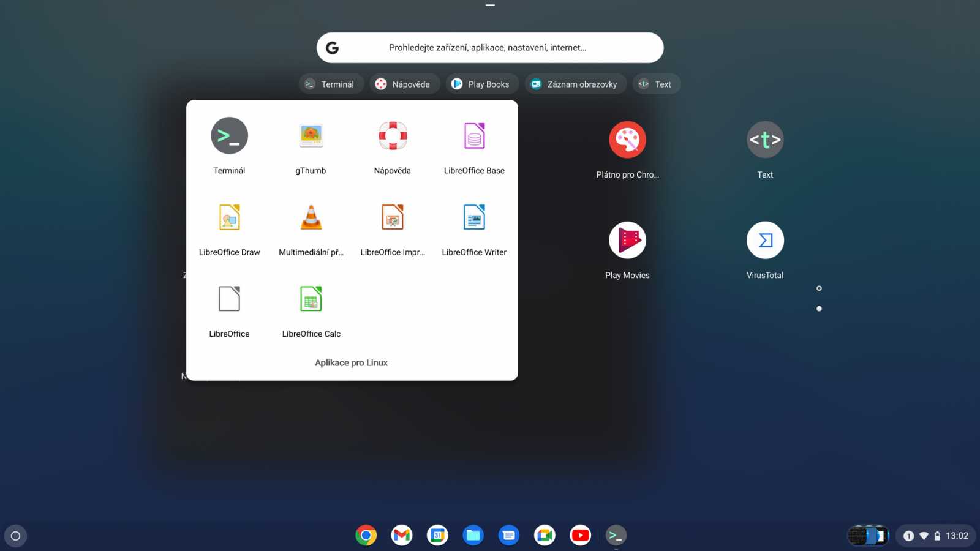This screenshot has width=980, height=551.
Task: Click the Nápověda suggestion chip
Action: [x=404, y=84]
